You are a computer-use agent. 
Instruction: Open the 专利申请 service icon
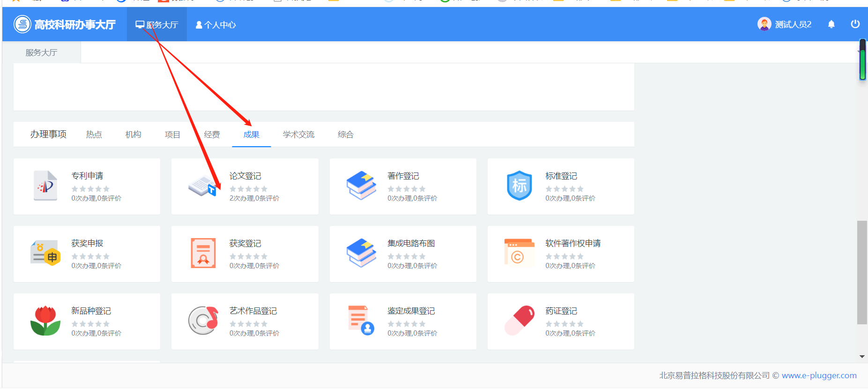pyautogui.click(x=45, y=186)
